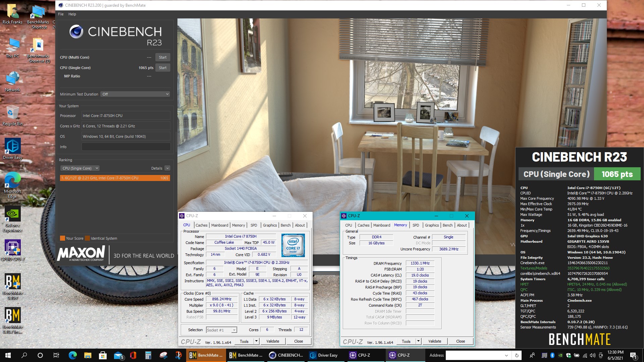Viewport: 644px width, 362px height.
Task: Open Driver Easy desktop shortcut
Action: point(12,148)
